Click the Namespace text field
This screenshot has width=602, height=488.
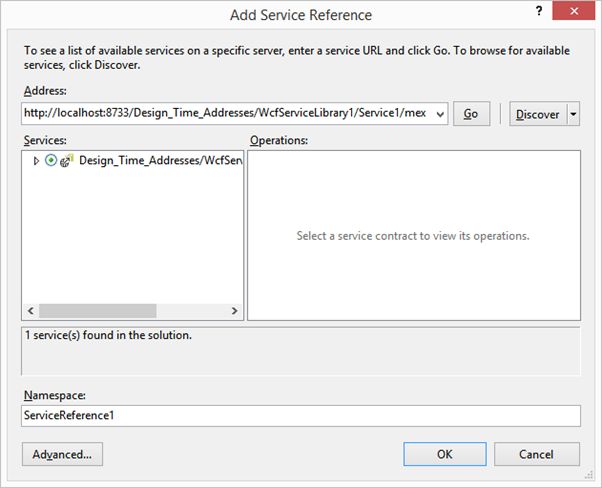point(300,415)
